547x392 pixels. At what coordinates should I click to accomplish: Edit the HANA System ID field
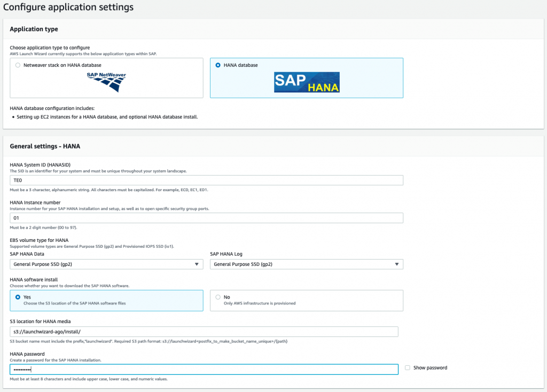[x=207, y=181]
